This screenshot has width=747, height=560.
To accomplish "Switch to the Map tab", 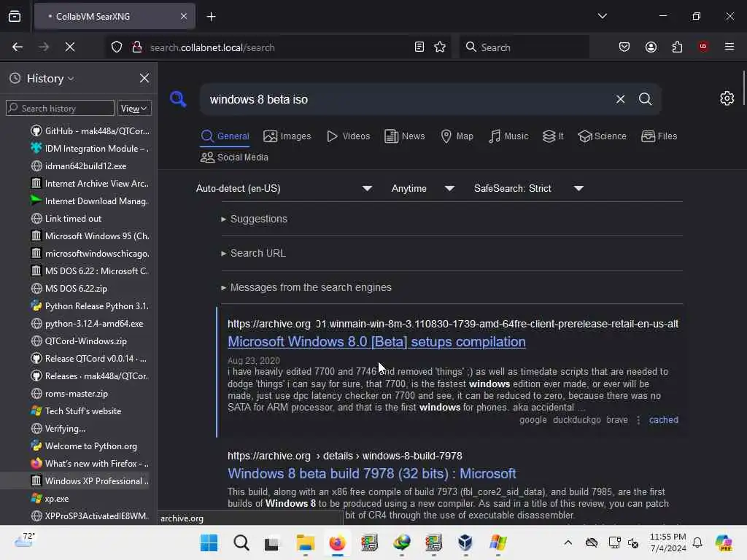I will point(457,136).
